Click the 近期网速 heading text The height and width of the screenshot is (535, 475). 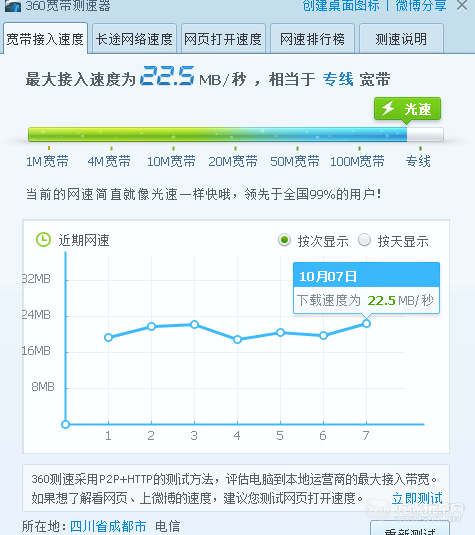[84, 240]
